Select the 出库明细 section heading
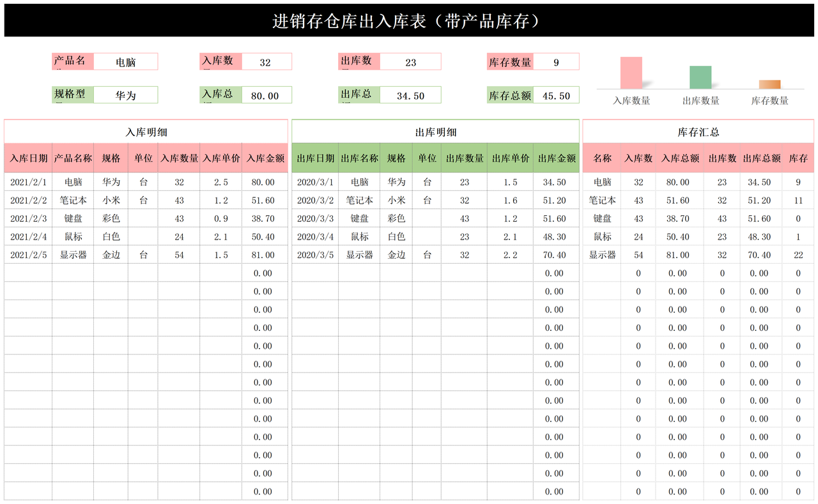The width and height of the screenshot is (818, 504). [x=436, y=132]
